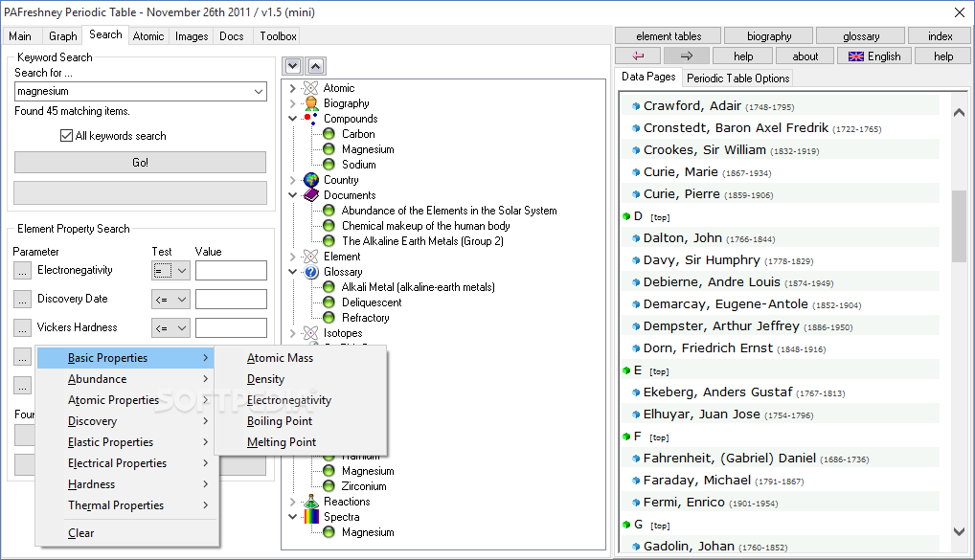Click the Spectra rainbow icon in tree
975x560 pixels.
(x=310, y=517)
